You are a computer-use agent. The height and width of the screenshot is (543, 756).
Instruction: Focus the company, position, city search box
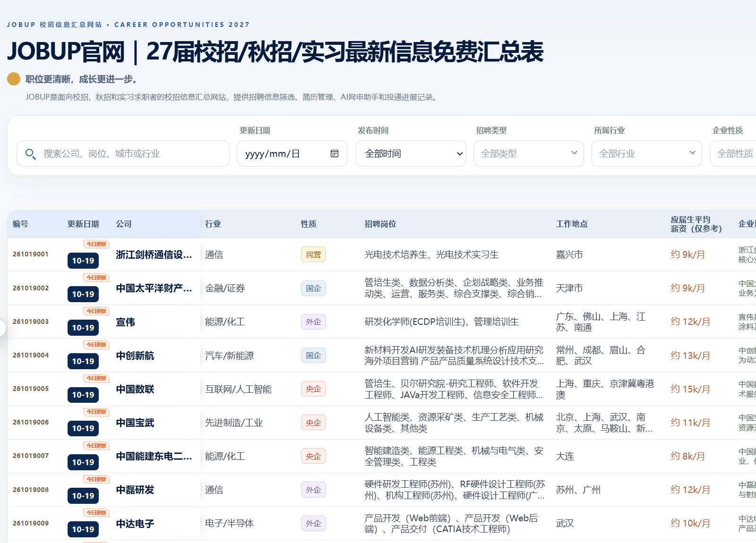pyautogui.click(x=123, y=153)
